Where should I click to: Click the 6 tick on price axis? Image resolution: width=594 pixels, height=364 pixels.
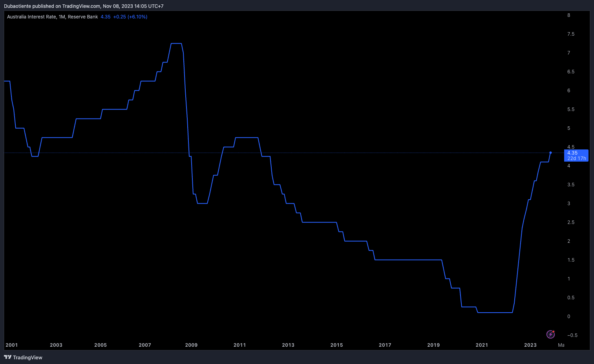pyautogui.click(x=569, y=91)
